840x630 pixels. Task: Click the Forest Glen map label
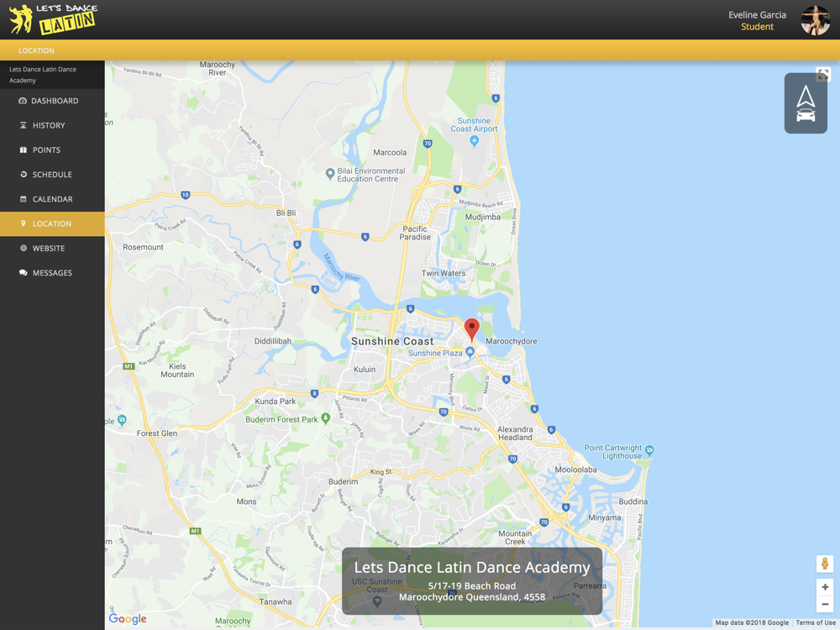tap(157, 433)
